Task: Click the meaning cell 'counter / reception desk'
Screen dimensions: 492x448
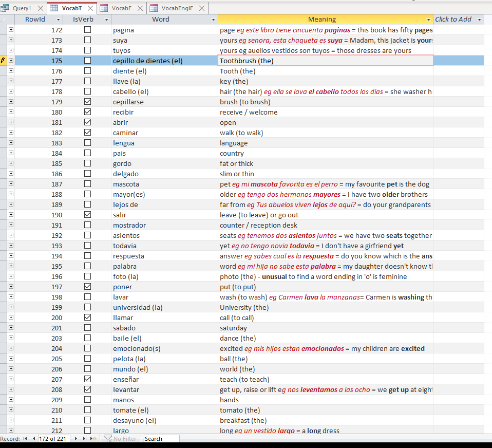Action: (326, 225)
